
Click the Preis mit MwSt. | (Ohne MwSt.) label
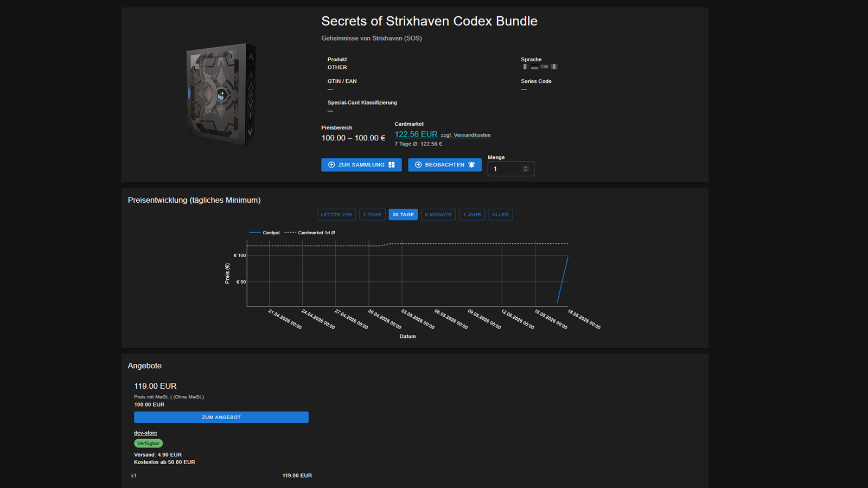click(169, 397)
